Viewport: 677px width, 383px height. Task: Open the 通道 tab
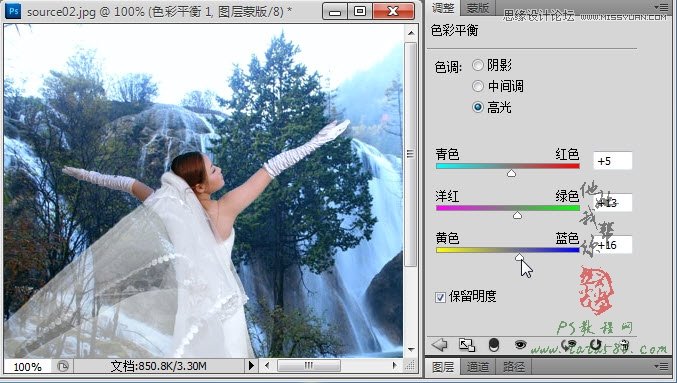tap(478, 367)
